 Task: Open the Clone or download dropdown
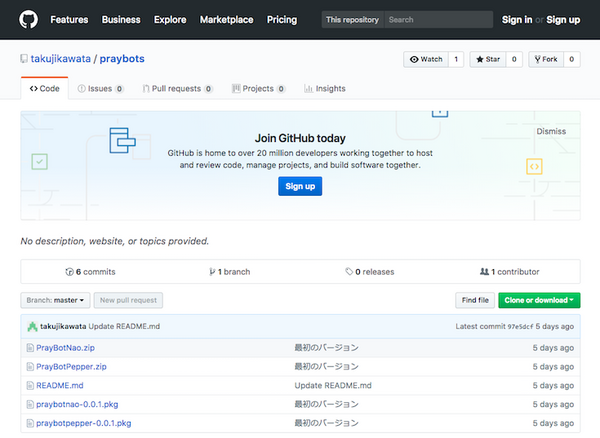click(539, 300)
